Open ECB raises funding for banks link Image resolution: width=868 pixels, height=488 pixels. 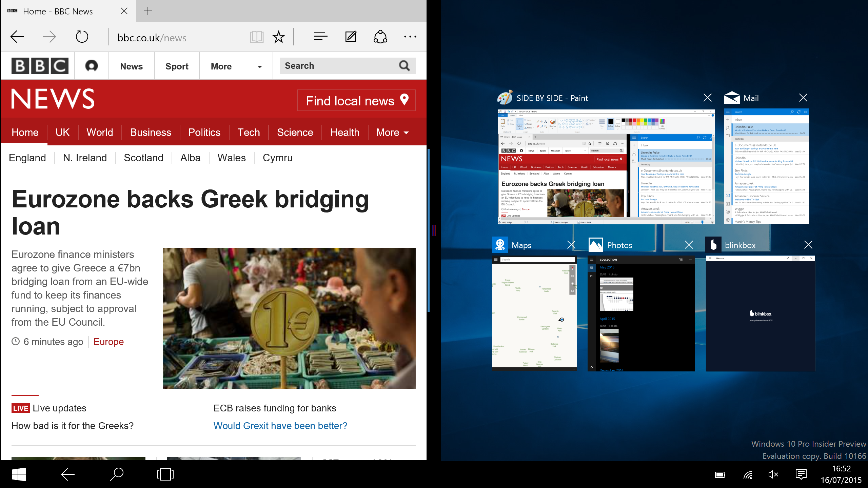[275, 408]
